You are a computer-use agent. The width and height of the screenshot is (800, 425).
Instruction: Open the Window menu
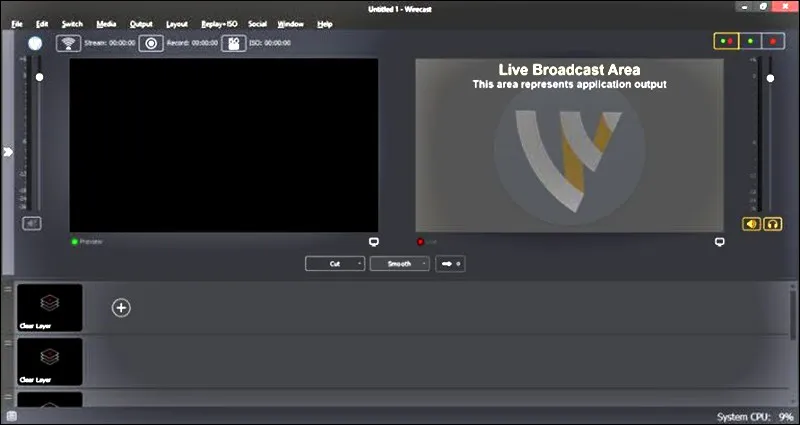(290, 24)
